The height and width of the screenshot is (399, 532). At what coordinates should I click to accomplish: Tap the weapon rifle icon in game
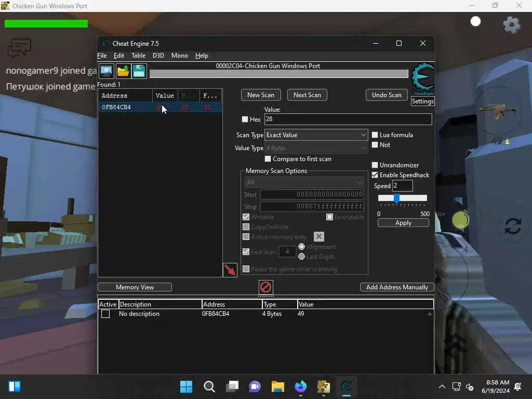click(x=497, y=111)
